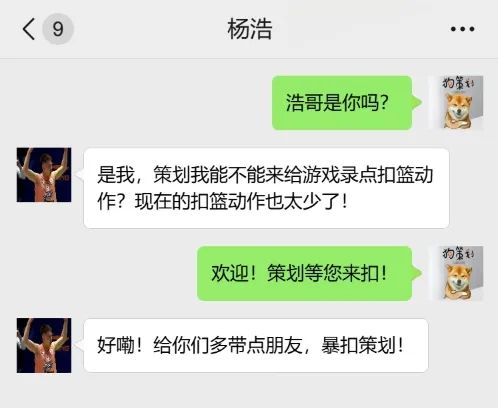Image resolution: width=498 pixels, height=408 pixels.
Task: Tap the unread count badge 9
Action: (x=58, y=29)
